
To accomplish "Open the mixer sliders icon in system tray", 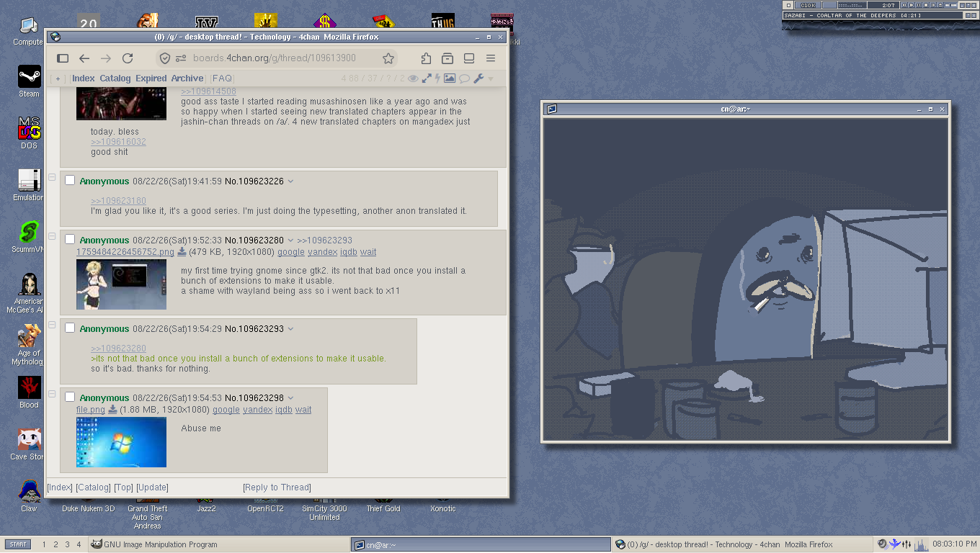I will (x=907, y=544).
